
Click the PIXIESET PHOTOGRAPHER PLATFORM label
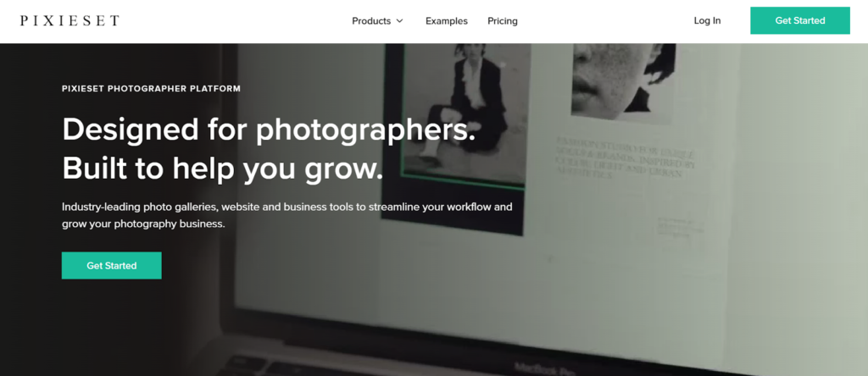coord(151,88)
